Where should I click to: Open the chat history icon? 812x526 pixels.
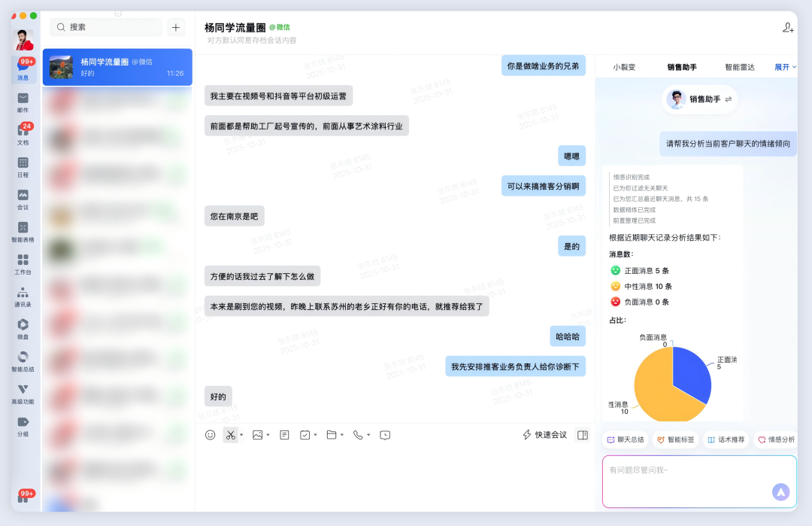384,435
